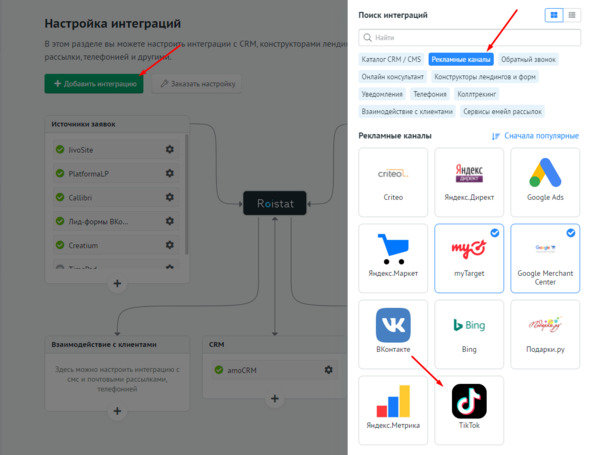This screenshot has height=455, width=591.
Task: Toggle the myTarget selected checkmark
Action: coord(495,233)
